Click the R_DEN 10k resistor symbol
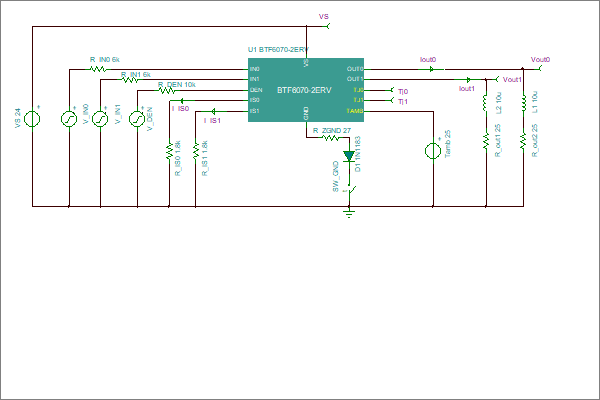 pos(167,90)
